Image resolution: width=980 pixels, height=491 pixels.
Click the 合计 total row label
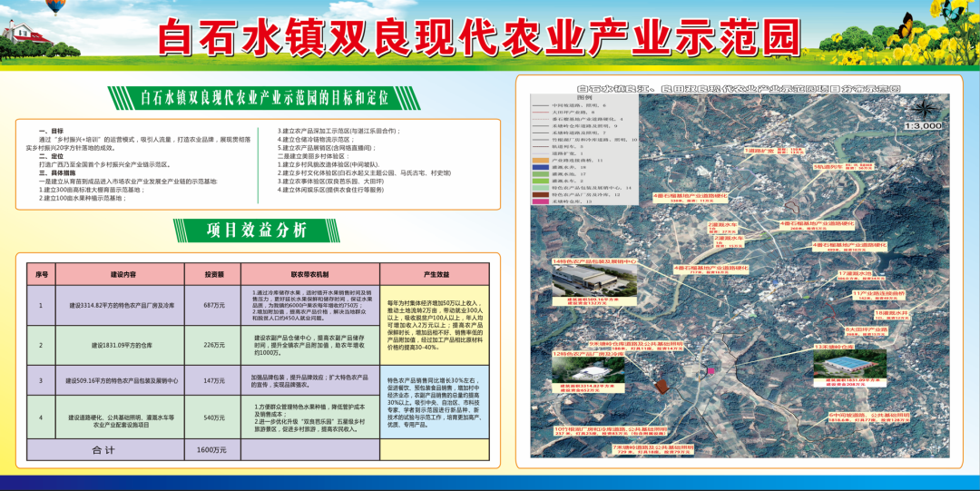[x=103, y=450]
